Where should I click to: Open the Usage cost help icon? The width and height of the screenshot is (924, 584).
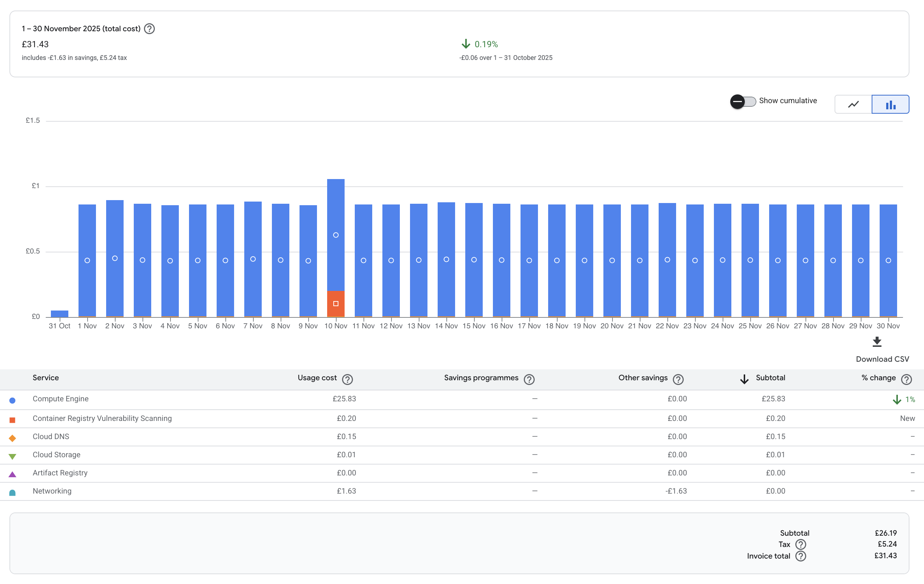[347, 379]
